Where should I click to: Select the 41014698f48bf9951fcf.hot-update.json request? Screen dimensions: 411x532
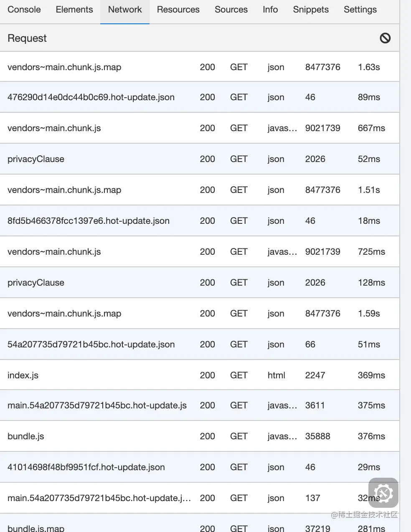pyautogui.click(x=86, y=467)
